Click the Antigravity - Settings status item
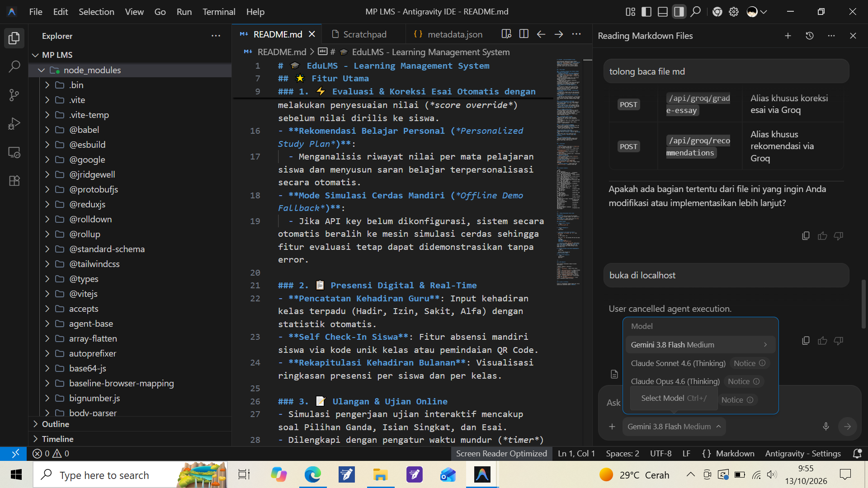 coord(803,454)
